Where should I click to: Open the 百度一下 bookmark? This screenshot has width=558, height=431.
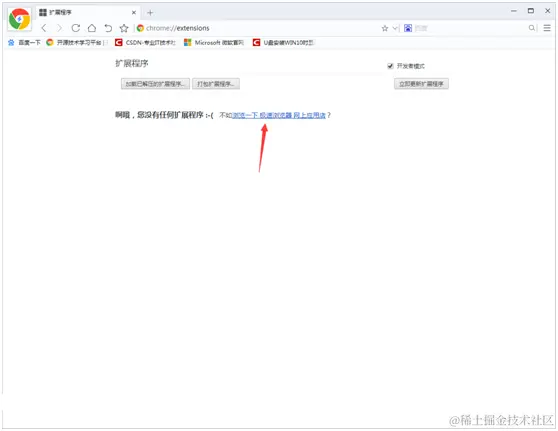[24, 43]
